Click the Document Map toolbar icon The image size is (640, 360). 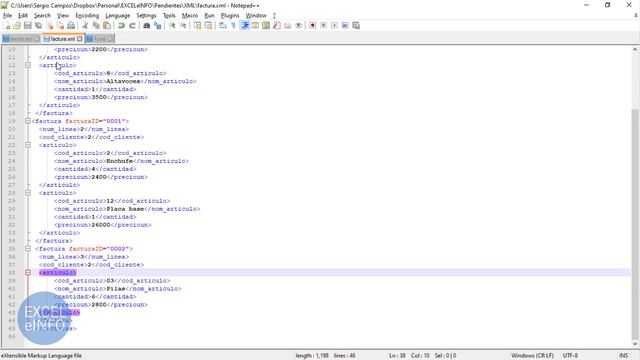click(x=266, y=25)
